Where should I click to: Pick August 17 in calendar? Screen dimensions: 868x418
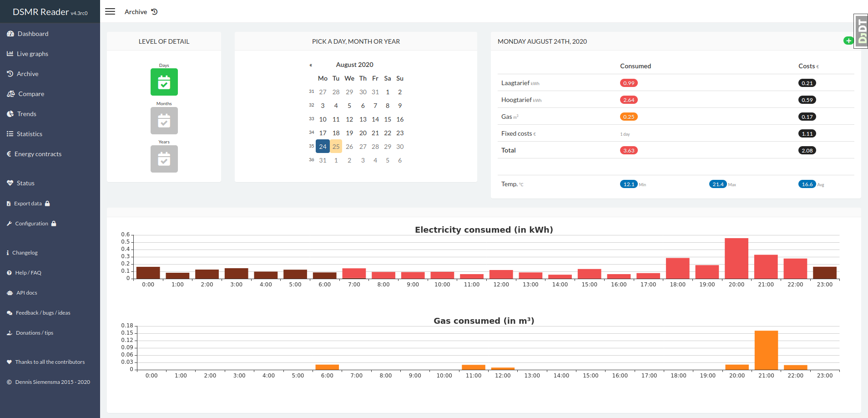[323, 133]
